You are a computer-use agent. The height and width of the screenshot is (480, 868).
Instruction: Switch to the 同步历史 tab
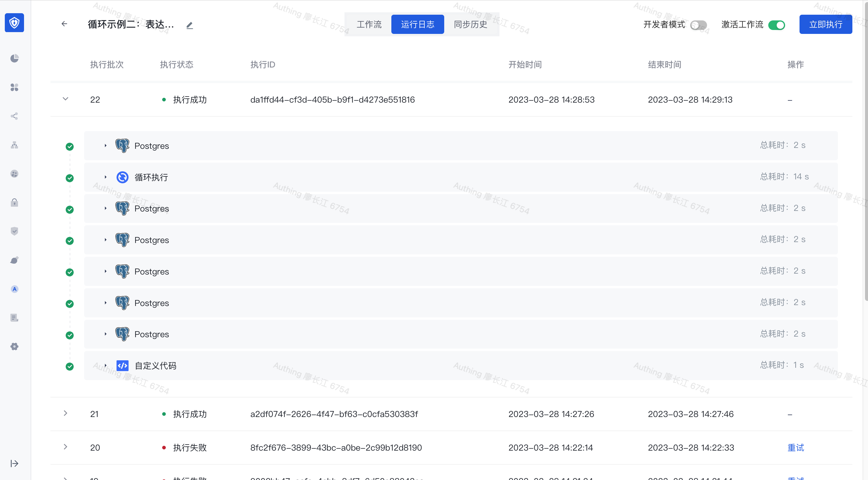470,24
